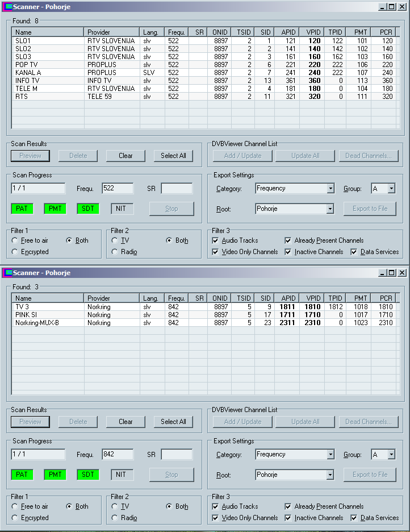Open the Group dropdown in the 842 scan window
This screenshot has width=410, height=532.
click(391, 455)
